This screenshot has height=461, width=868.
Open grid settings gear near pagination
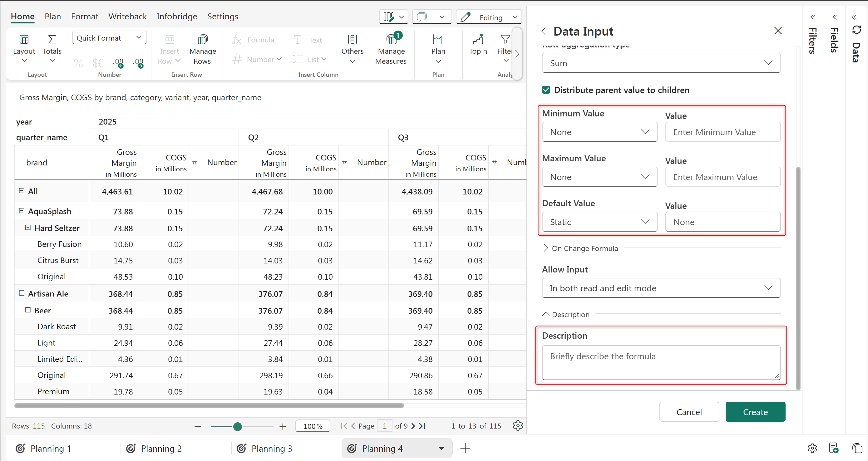pyautogui.click(x=518, y=426)
